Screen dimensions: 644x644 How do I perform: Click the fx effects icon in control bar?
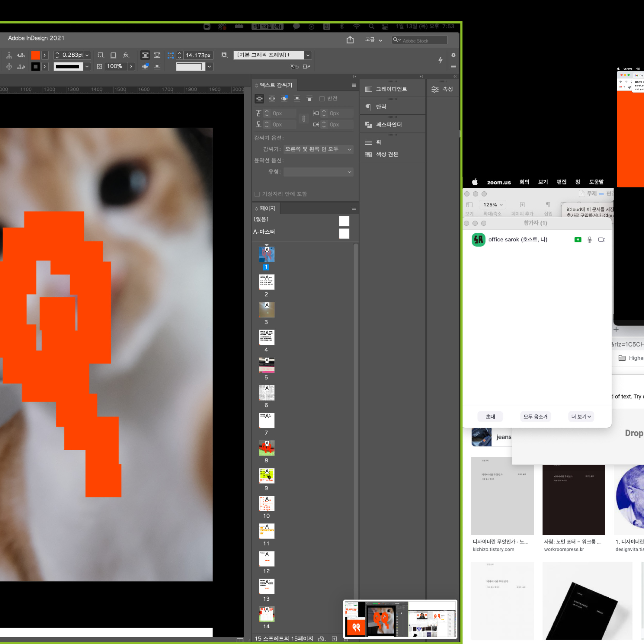point(126,55)
